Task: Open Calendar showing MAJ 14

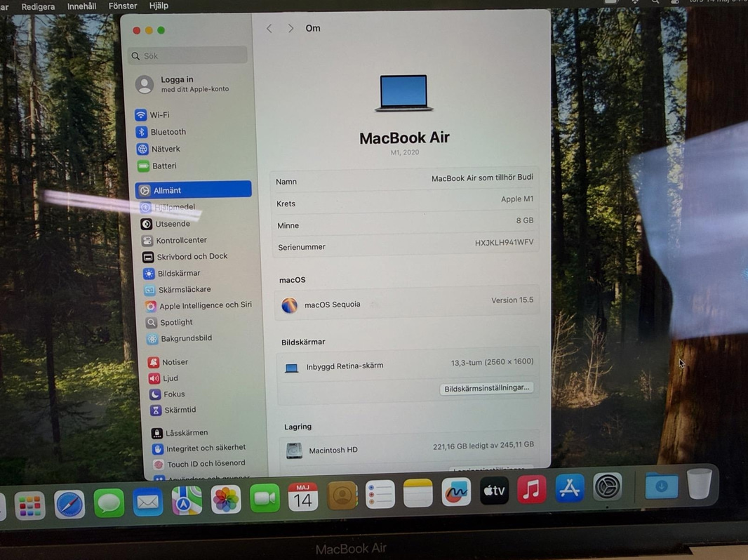Action: pos(303,497)
